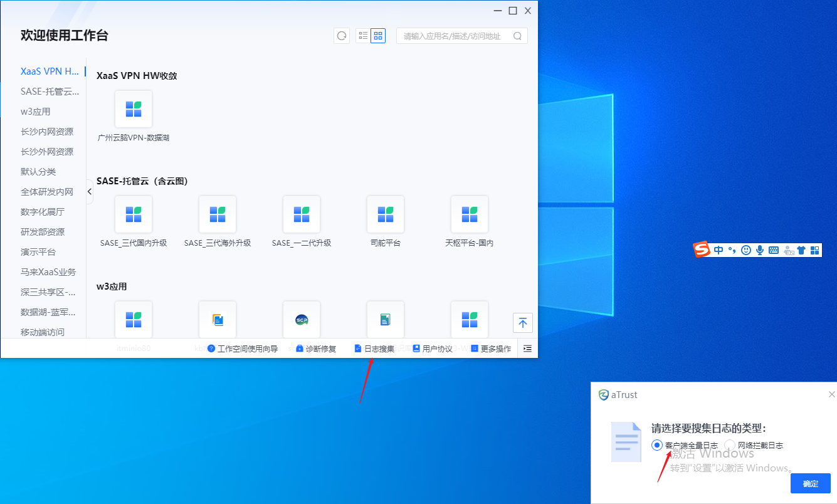Switch to grid view layout

pos(378,36)
